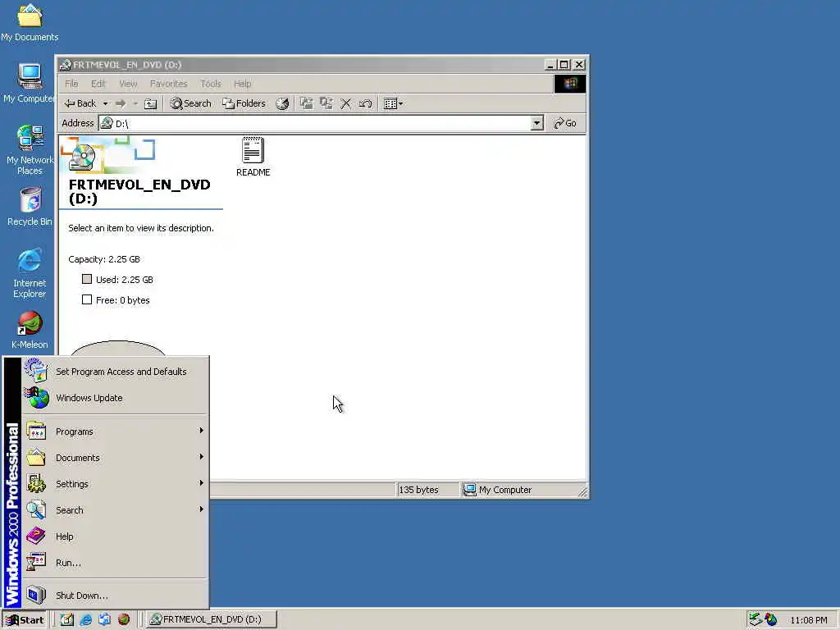Image resolution: width=840 pixels, height=630 pixels.
Task: Open the Help menu in Explorer
Action: pos(242,84)
